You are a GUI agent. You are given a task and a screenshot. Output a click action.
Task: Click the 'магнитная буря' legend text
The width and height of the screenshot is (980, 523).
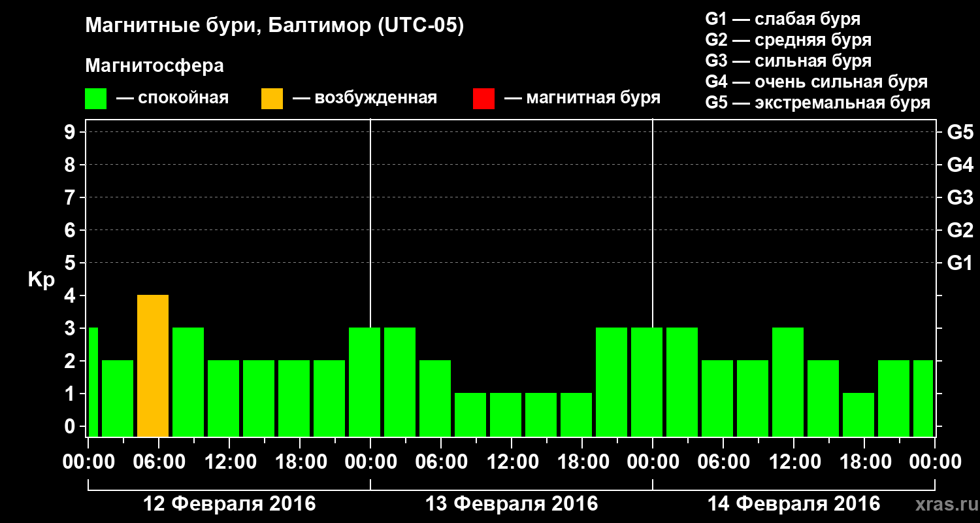click(593, 99)
